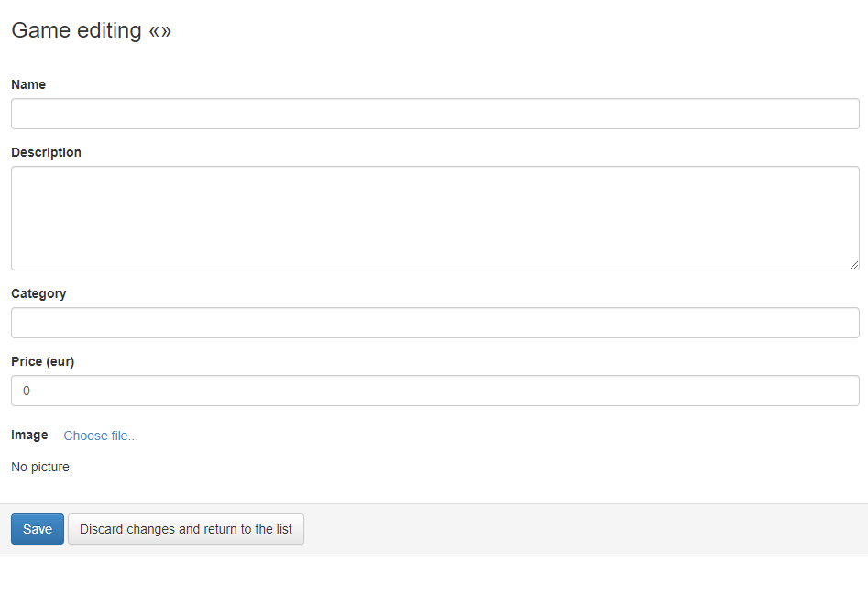Select the Price (eur) field

[435, 391]
